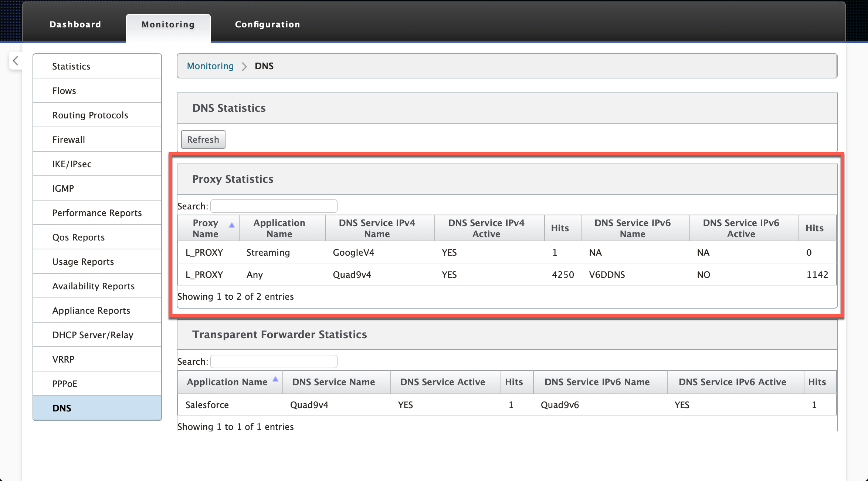Screen dimensions: 868x481
Task: Go to Usage Reports
Action: point(97,262)
